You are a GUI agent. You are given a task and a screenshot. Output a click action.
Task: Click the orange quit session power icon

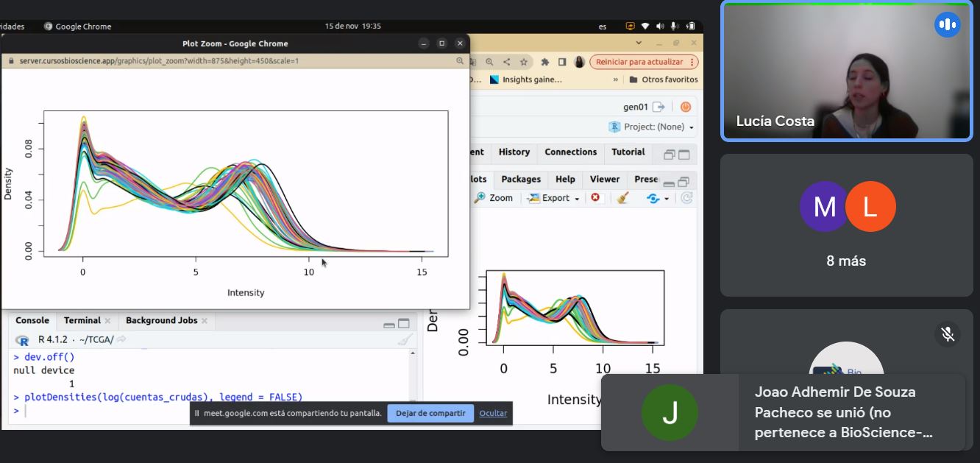tap(686, 107)
